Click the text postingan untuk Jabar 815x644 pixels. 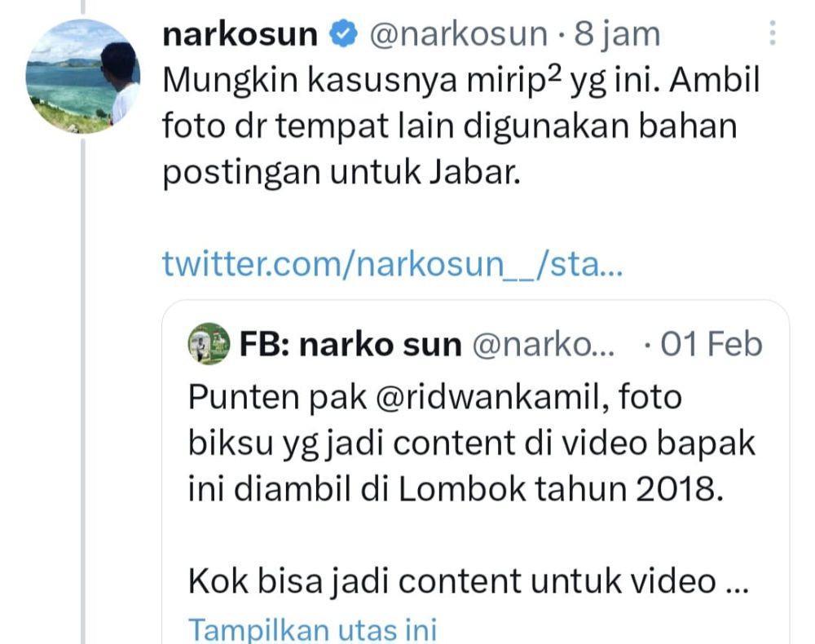(x=341, y=173)
